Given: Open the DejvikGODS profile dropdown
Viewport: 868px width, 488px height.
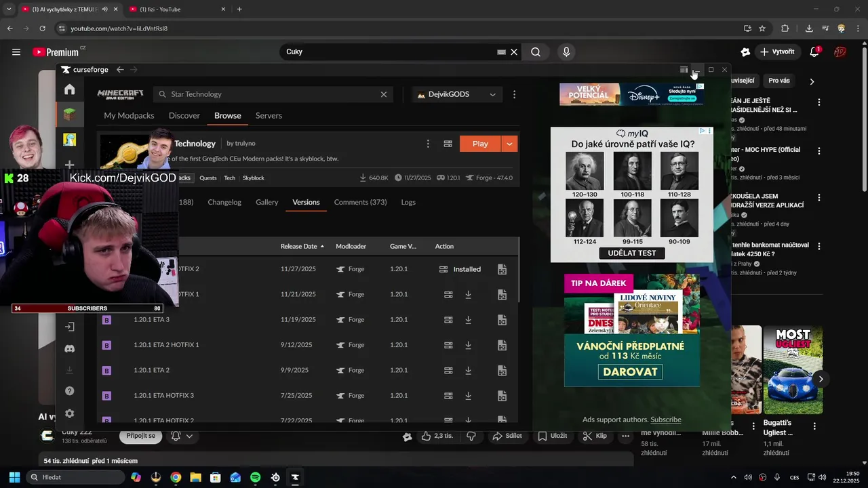Looking at the screenshot, I should (x=457, y=94).
